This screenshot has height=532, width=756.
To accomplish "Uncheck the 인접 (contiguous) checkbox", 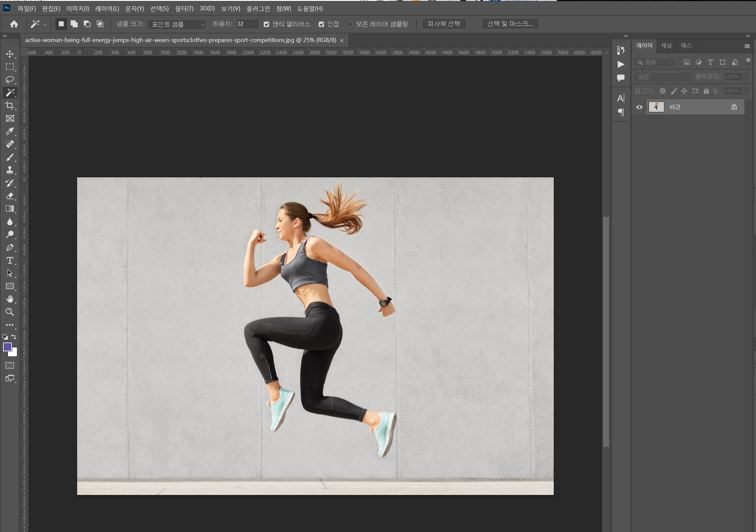I will [321, 24].
